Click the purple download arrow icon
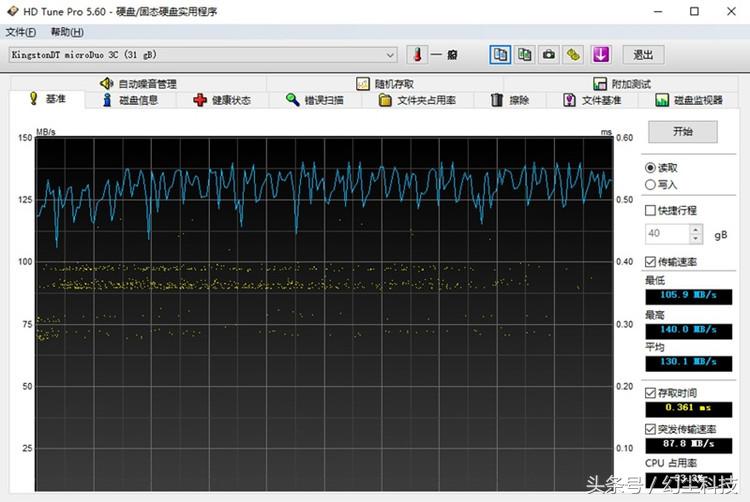The width and height of the screenshot is (750, 502). coord(601,55)
